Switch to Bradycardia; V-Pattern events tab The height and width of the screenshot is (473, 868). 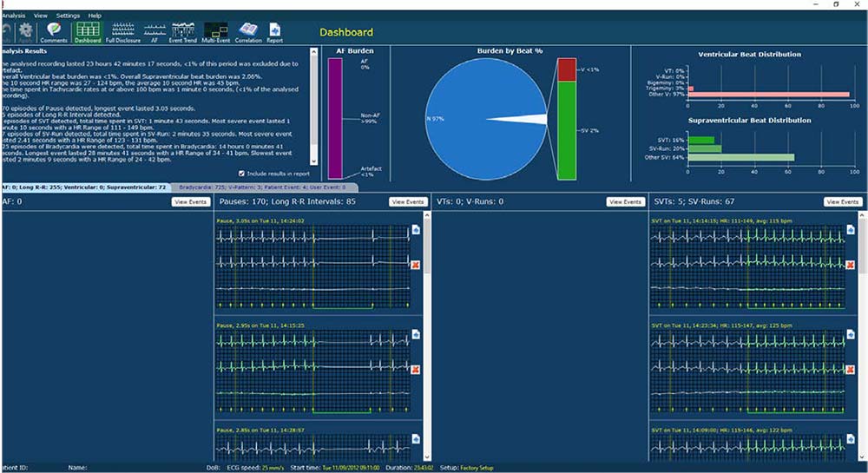[x=262, y=187]
